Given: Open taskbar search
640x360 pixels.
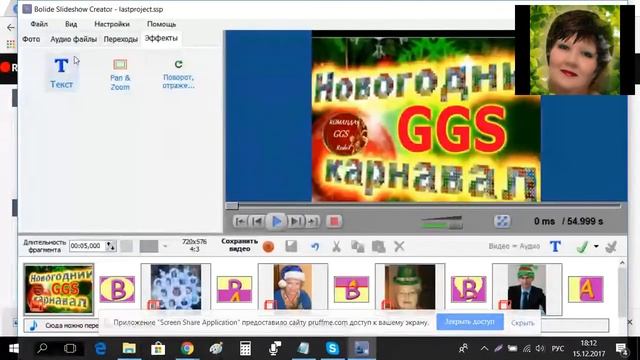Looking at the screenshot, I should tap(42, 349).
